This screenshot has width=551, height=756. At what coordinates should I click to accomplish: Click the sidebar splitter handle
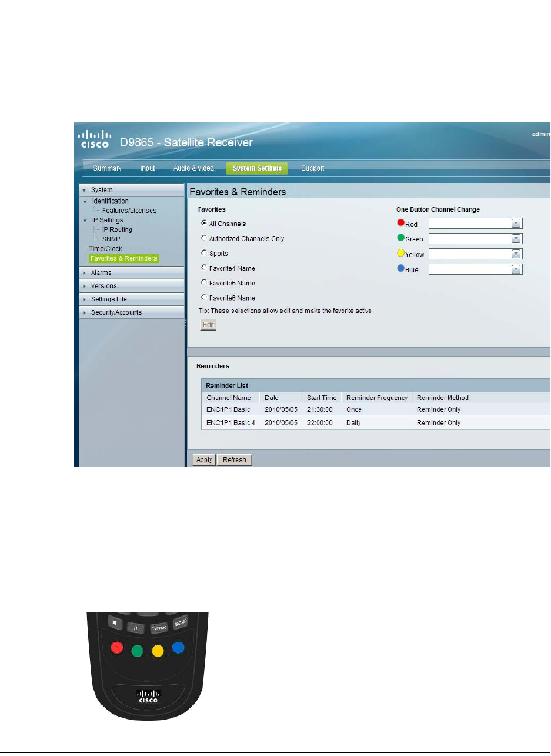point(186,324)
